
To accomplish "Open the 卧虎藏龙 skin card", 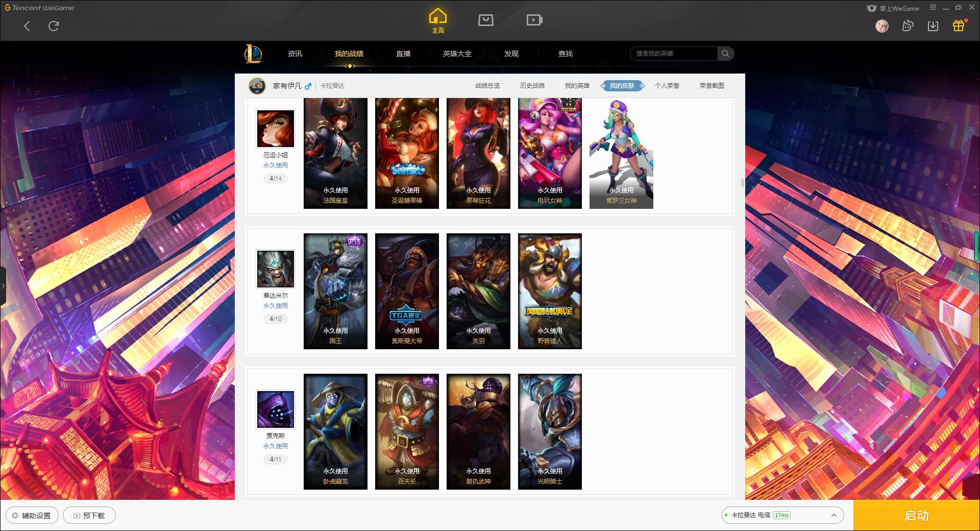I will (335, 431).
